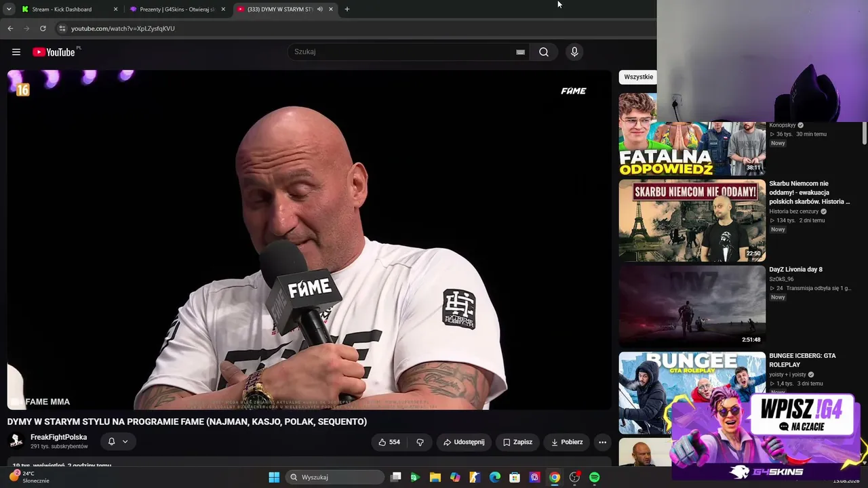Open Task View on the taskbar

[396, 477]
